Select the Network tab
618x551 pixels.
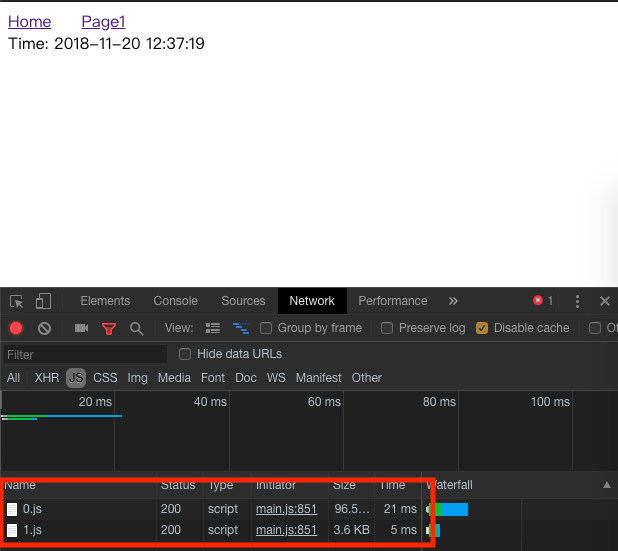coord(312,301)
